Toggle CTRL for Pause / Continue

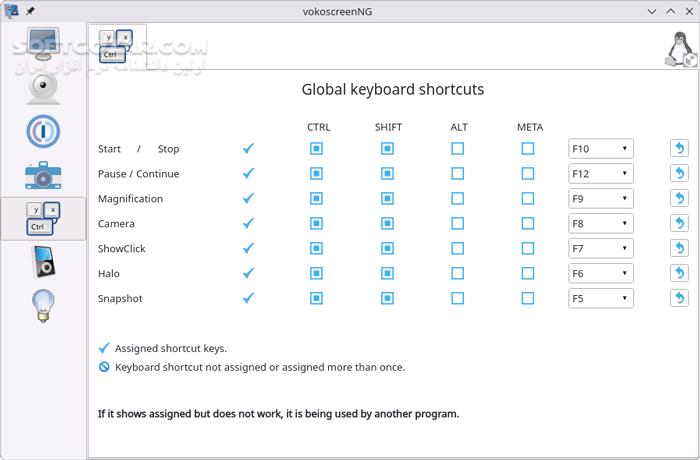click(x=317, y=173)
